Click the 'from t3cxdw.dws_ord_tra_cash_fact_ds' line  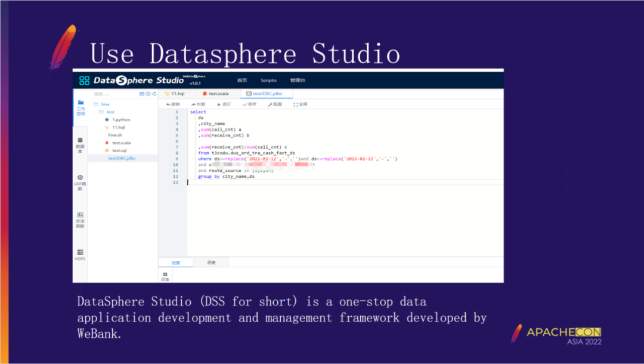(x=246, y=153)
